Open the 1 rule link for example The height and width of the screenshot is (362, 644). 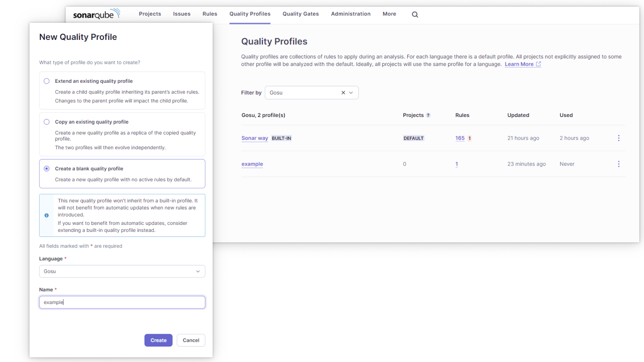pyautogui.click(x=457, y=164)
